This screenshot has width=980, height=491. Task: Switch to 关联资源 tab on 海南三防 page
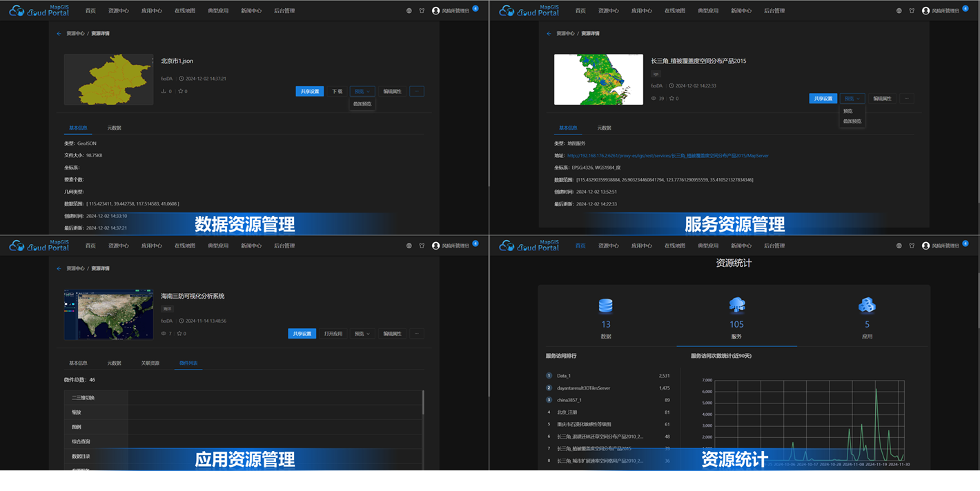pos(150,363)
